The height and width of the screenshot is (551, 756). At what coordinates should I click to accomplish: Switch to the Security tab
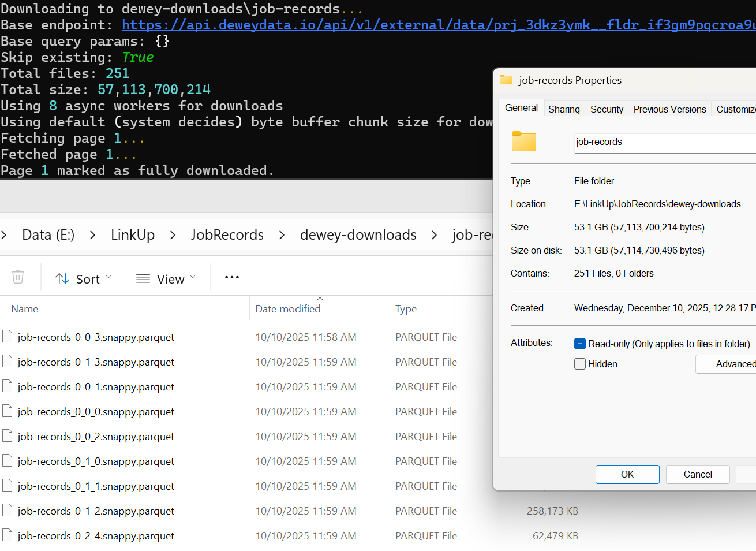tap(607, 109)
